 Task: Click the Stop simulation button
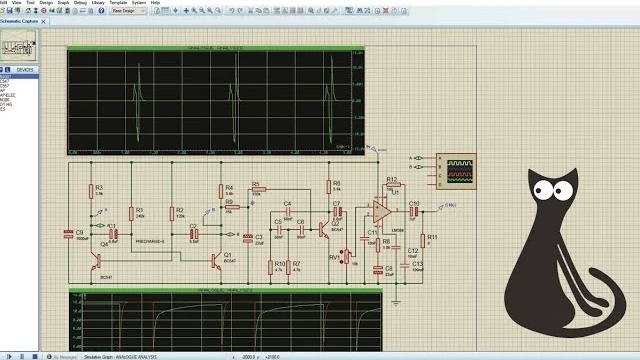click(x=35, y=357)
